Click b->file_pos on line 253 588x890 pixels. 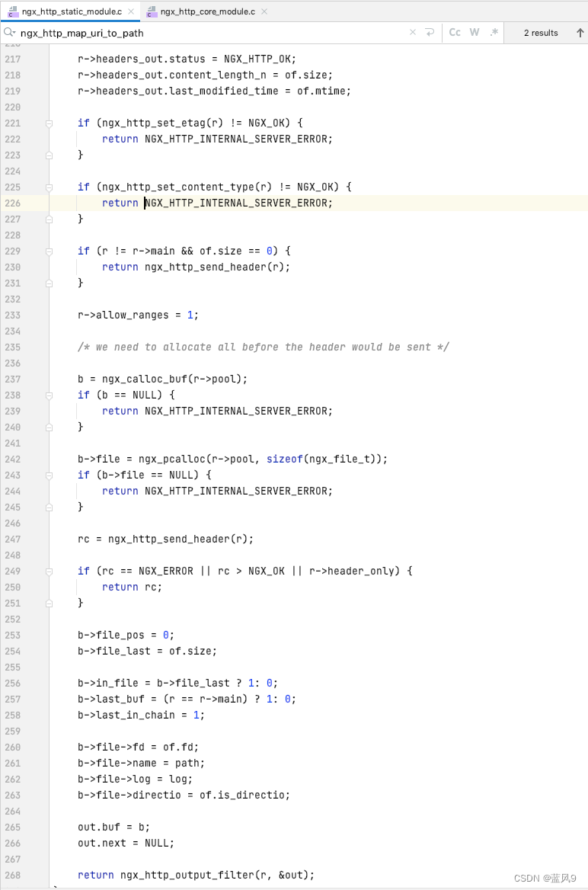point(111,635)
